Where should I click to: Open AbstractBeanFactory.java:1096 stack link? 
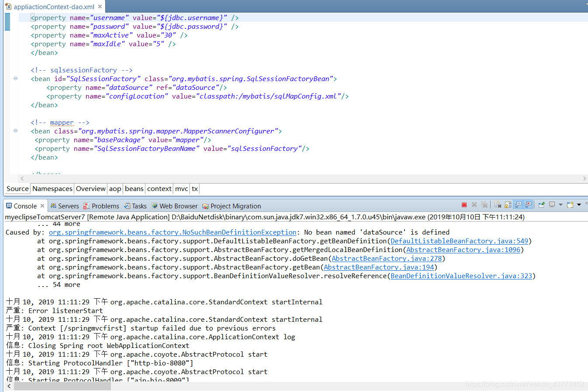click(463, 250)
